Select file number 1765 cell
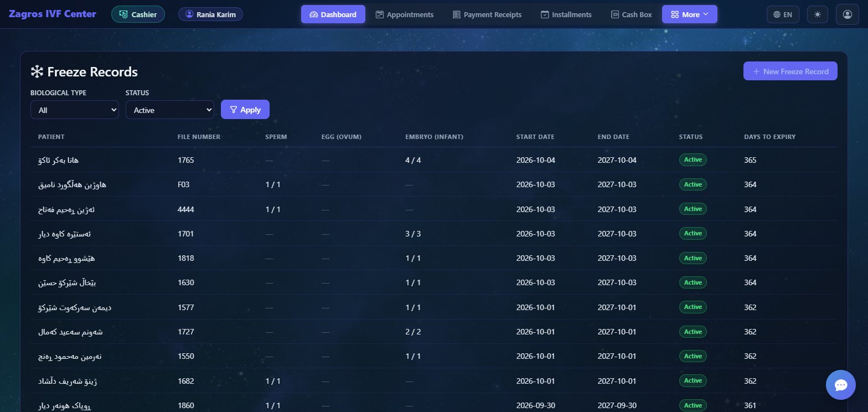868x412 pixels. pyautogui.click(x=186, y=160)
